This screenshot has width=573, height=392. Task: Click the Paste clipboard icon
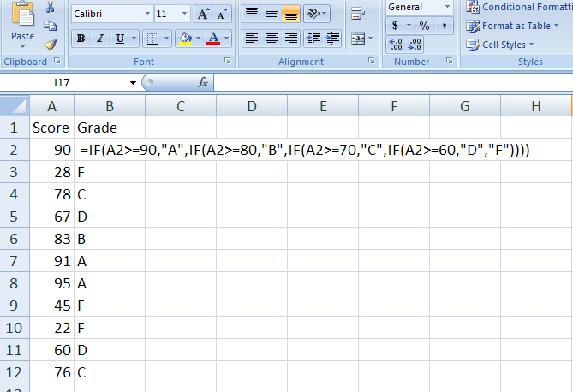point(22,14)
